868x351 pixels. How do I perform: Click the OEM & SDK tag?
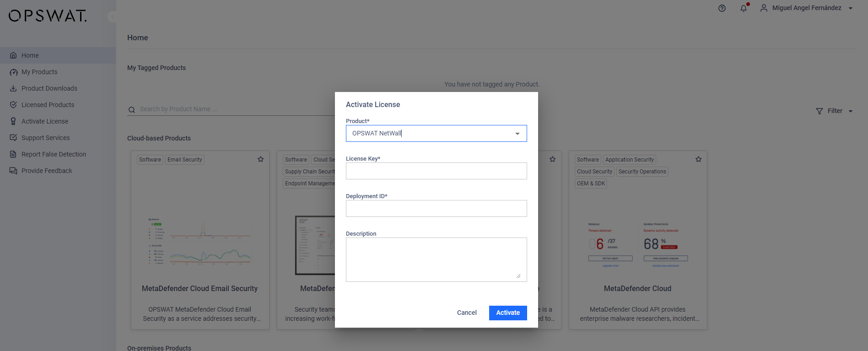[591, 184]
